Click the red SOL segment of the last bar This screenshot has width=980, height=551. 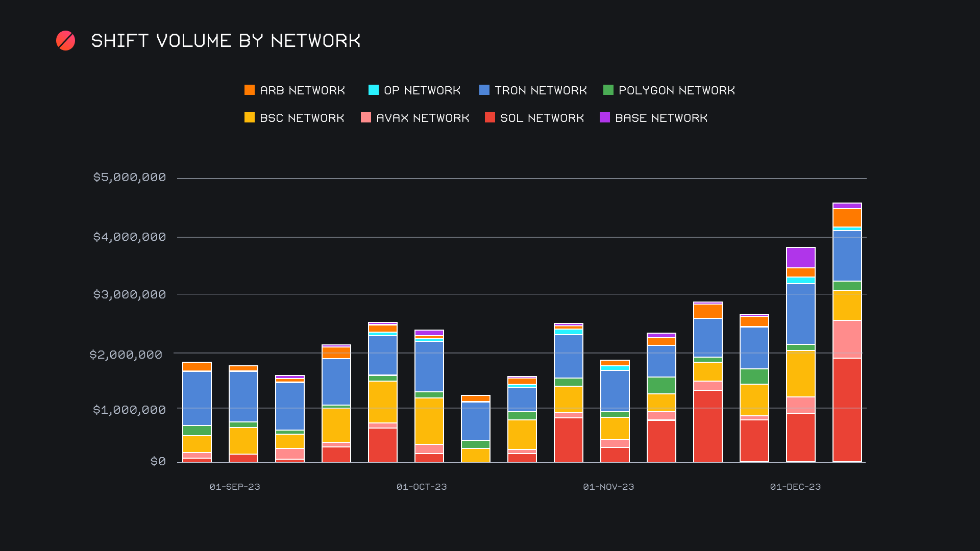point(847,410)
